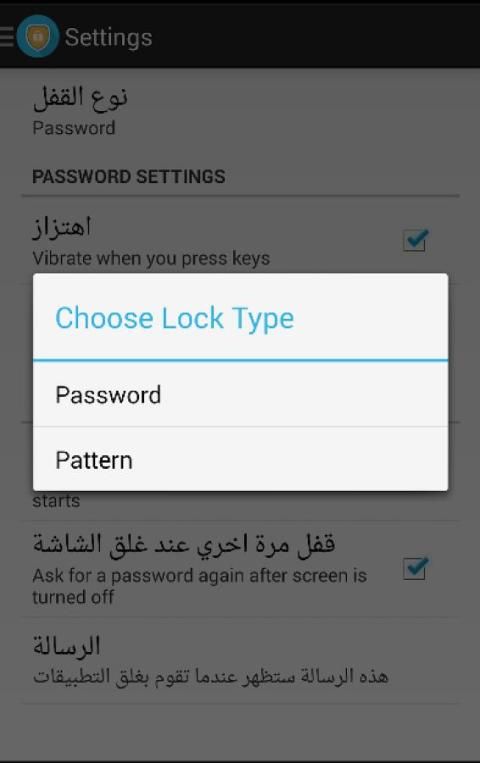Viewport: 480px width, 763px height.
Task: Toggle the relock after screen off checkbox
Action: pos(415,568)
